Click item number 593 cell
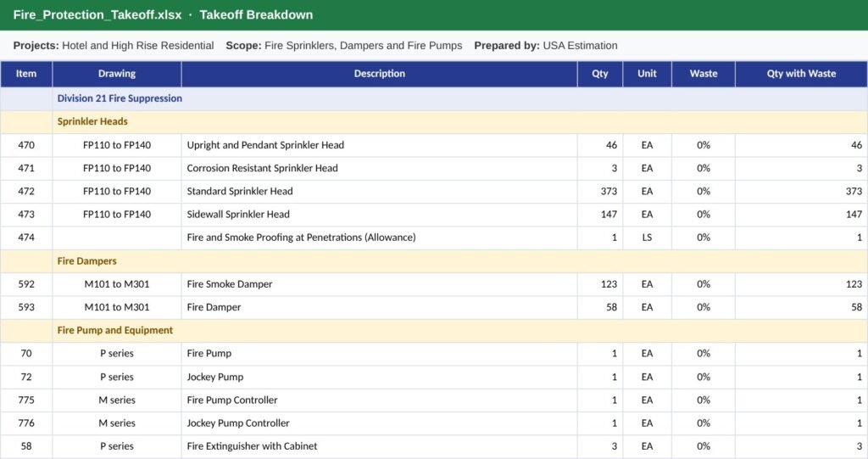The height and width of the screenshot is (459, 868). [x=26, y=307]
